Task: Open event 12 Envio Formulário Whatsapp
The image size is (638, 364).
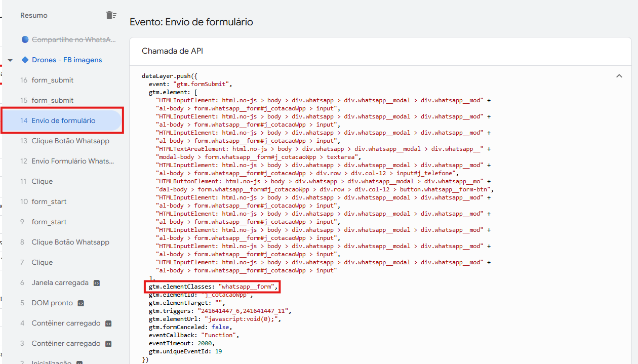Action: click(72, 161)
